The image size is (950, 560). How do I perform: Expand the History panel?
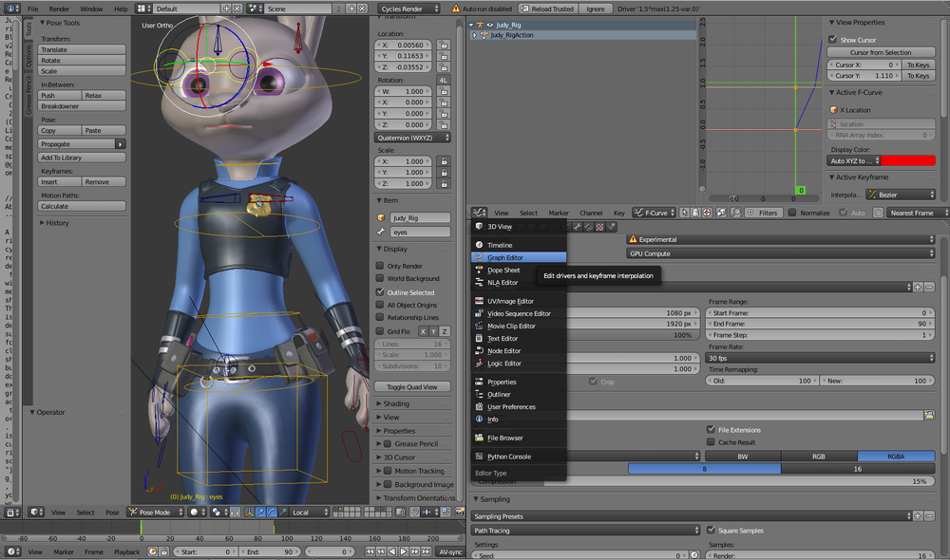(x=58, y=223)
